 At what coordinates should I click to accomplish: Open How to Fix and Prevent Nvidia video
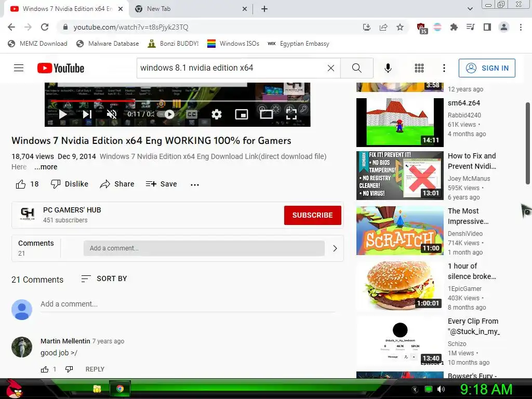point(400,176)
